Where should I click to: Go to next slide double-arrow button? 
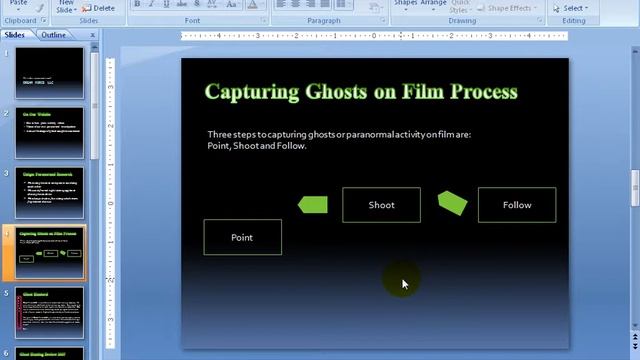point(635,346)
